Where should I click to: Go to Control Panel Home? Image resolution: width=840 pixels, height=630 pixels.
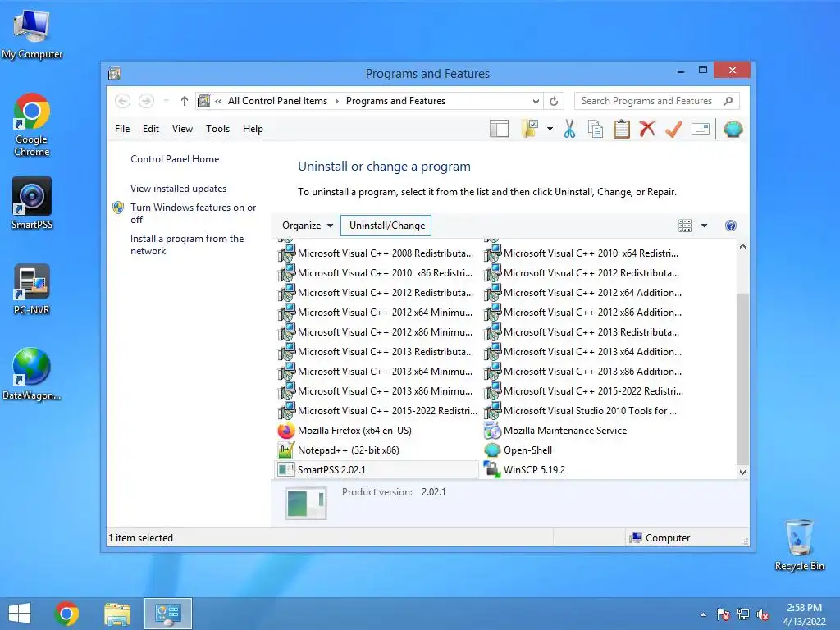175,159
